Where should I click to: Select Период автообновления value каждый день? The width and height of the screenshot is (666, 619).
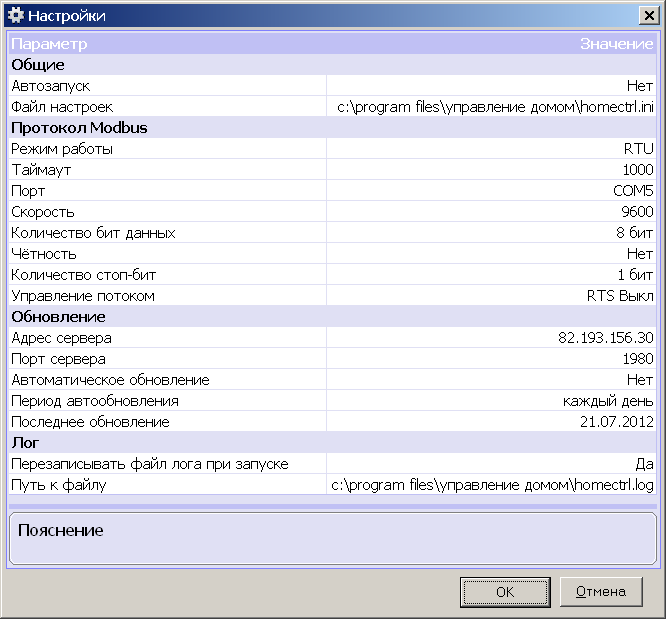(607, 401)
